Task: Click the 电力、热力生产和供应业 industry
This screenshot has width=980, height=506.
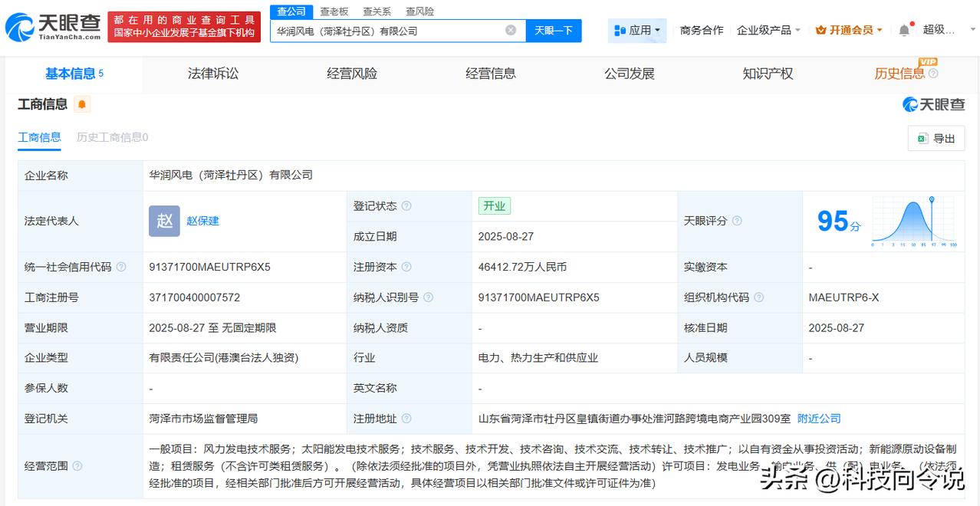Action: 538,358
